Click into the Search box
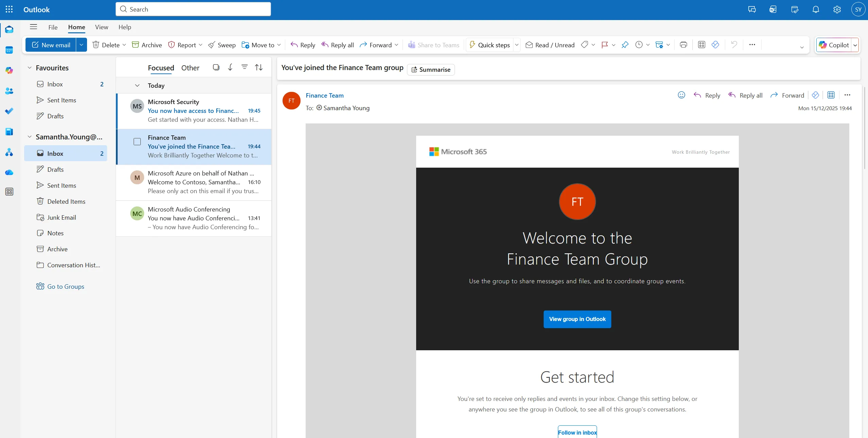The height and width of the screenshot is (438, 868). [193, 9]
